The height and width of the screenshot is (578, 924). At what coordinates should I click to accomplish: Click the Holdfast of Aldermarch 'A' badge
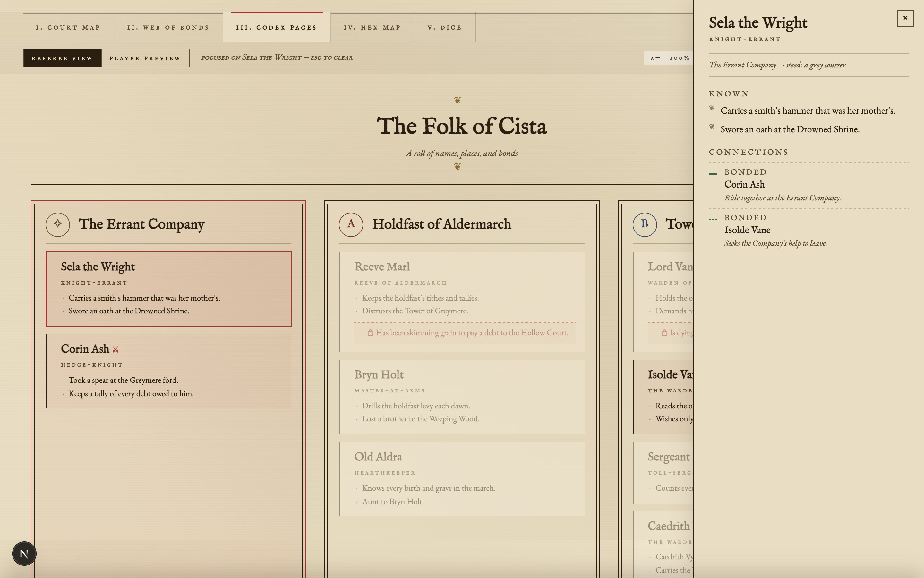[x=351, y=224]
